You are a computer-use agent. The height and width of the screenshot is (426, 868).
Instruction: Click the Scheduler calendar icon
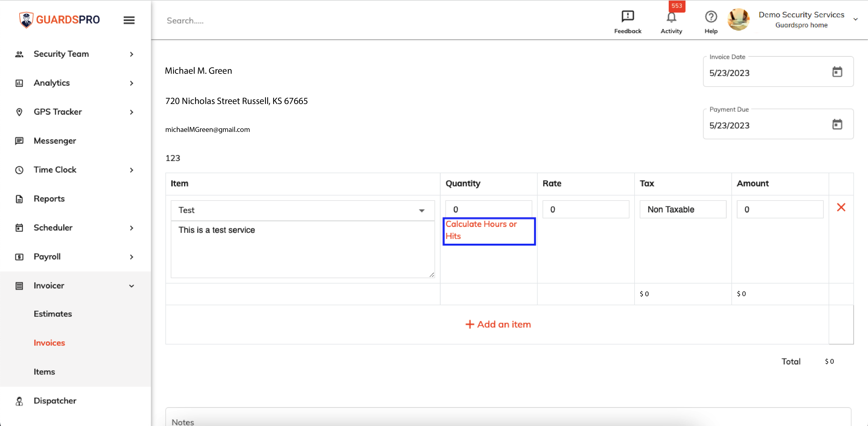coord(19,228)
